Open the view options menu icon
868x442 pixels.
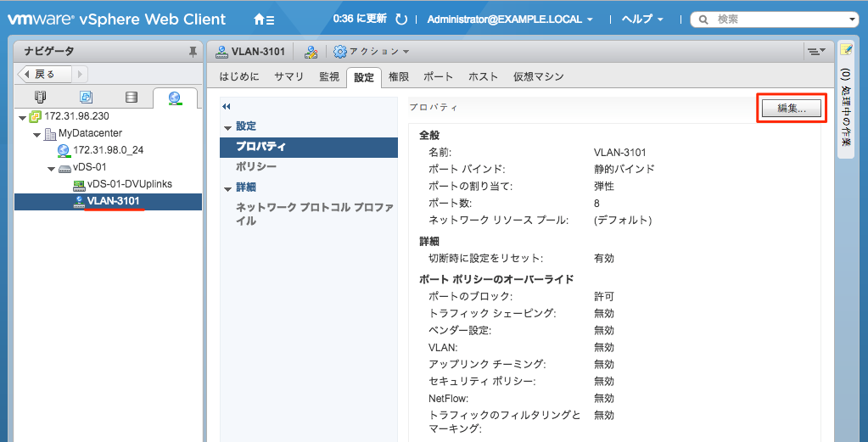[x=816, y=52]
